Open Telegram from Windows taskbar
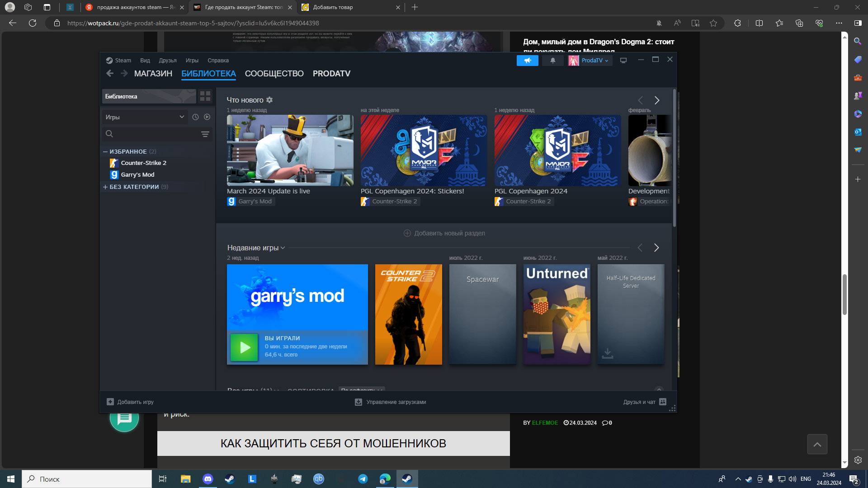868x488 pixels. [363, 479]
